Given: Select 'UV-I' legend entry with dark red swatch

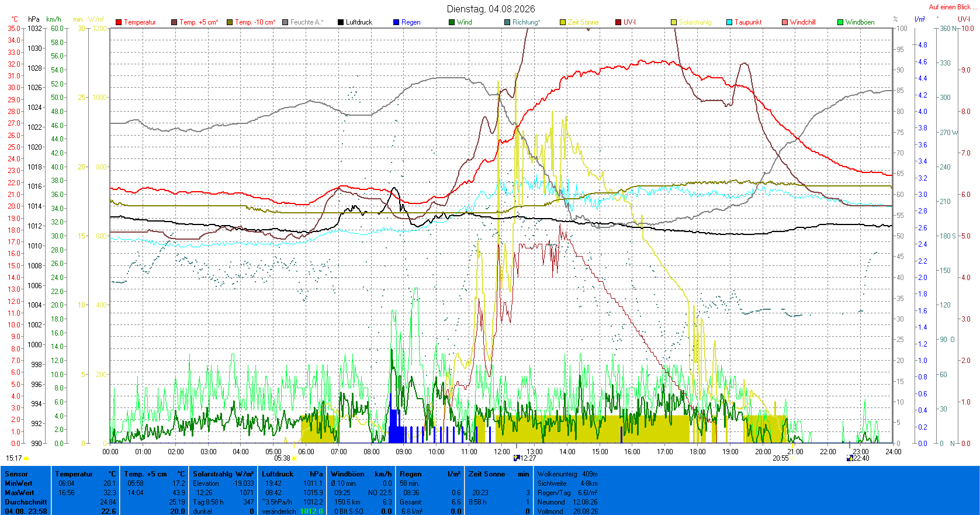Looking at the screenshot, I should (x=630, y=22).
